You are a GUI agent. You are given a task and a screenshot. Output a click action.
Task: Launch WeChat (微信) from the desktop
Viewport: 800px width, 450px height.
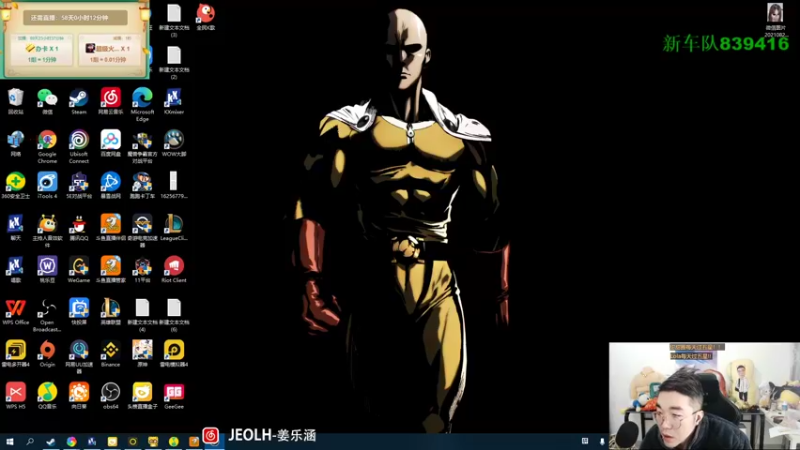(x=47, y=98)
